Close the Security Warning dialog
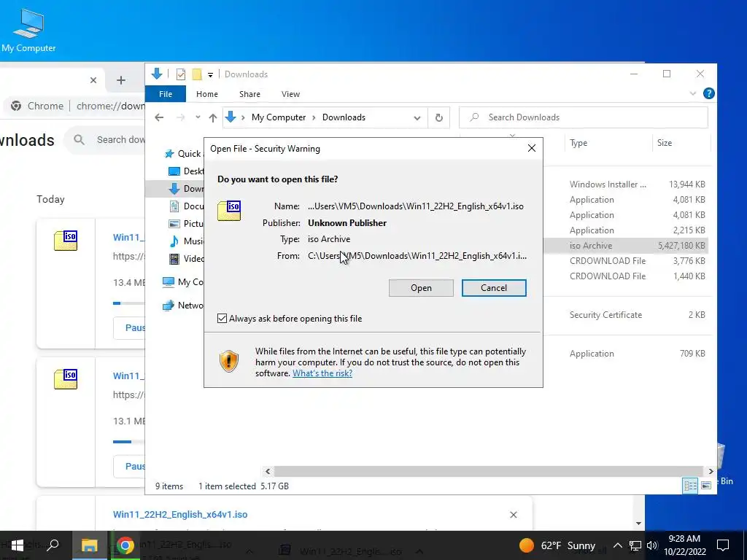Screen dimensions: 747x560 pos(532,149)
